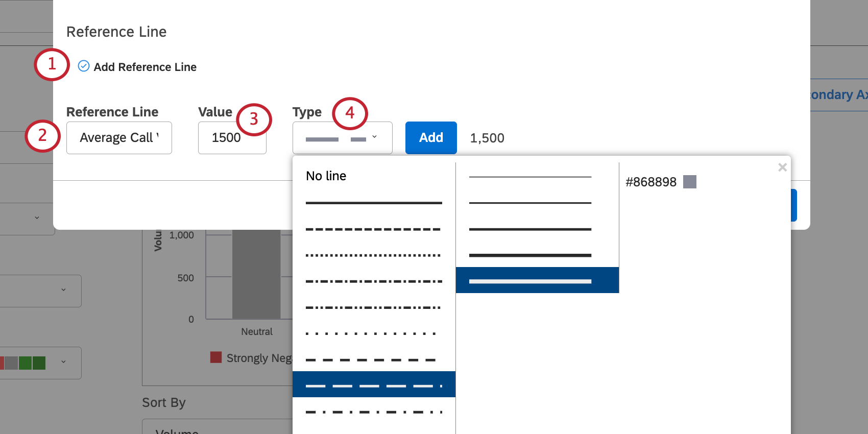Select the thinnest line weight option
868x434 pixels.
coord(529,176)
